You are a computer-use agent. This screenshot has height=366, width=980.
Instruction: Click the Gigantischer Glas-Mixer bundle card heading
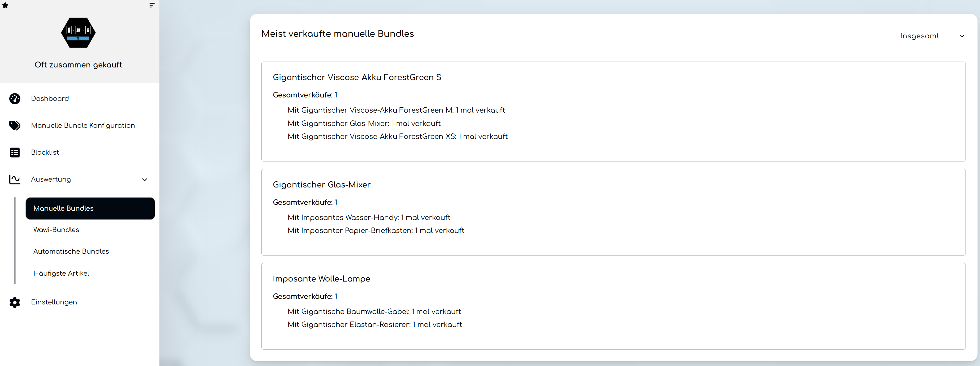pos(322,185)
